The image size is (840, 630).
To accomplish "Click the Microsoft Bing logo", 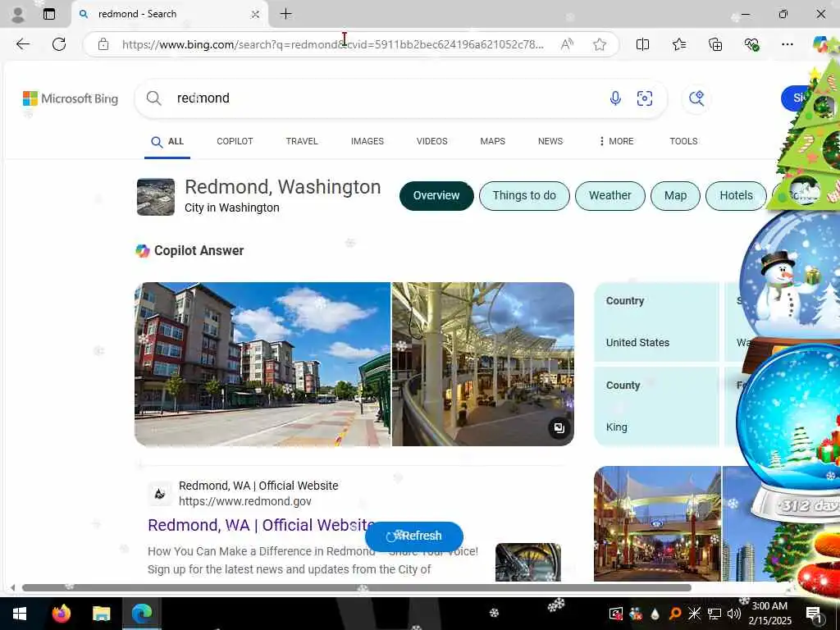I will [x=71, y=98].
